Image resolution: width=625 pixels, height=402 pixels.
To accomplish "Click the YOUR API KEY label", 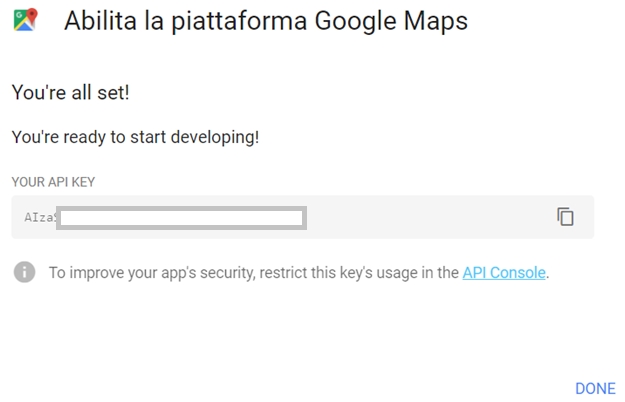I will 53,182.
